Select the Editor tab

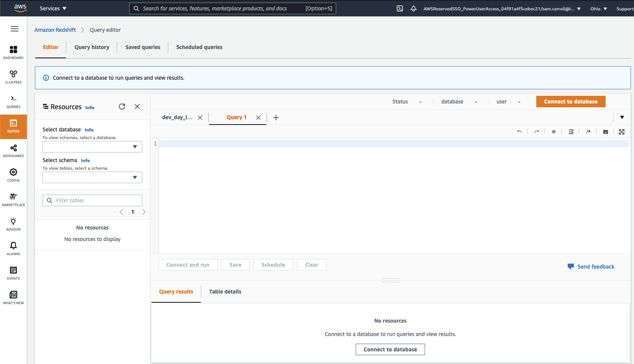(51, 47)
